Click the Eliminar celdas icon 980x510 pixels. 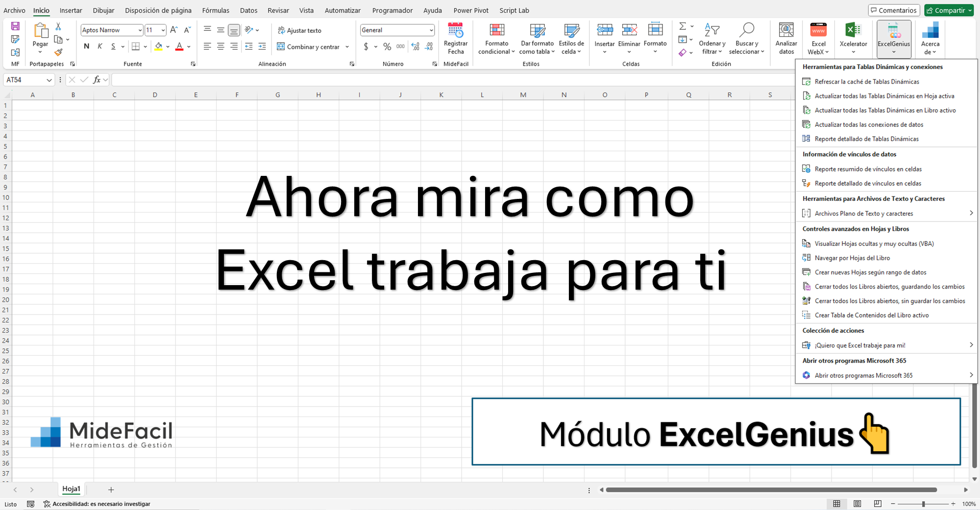click(629, 30)
